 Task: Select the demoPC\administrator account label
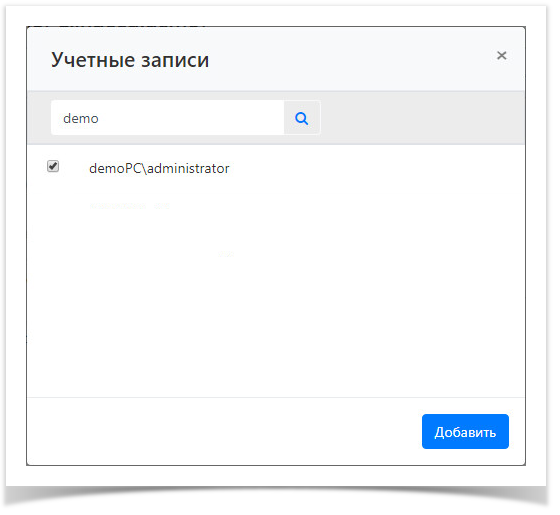point(159,169)
